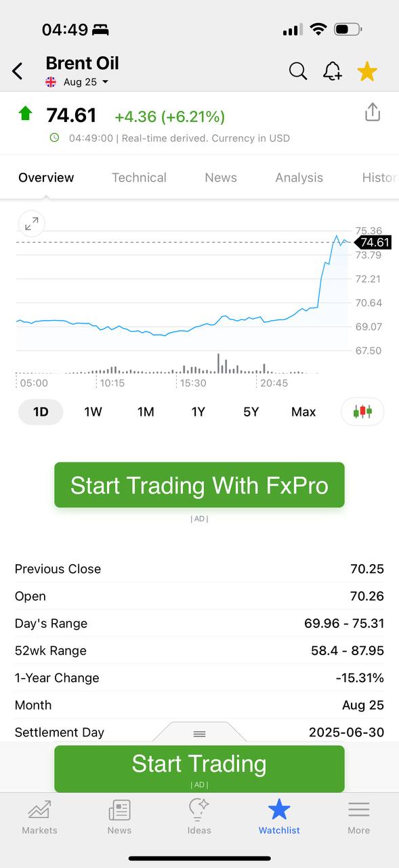Choose the 5Y chart range

pyautogui.click(x=251, y=412)
